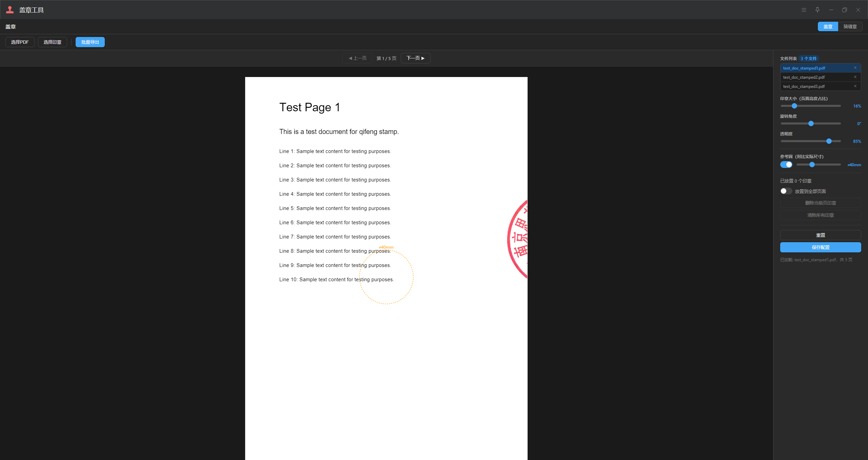This screenshot has height=460, width=868.
Task: Select test_doc_stamped3.pdf in the file list
Action: tap(821, 86)
